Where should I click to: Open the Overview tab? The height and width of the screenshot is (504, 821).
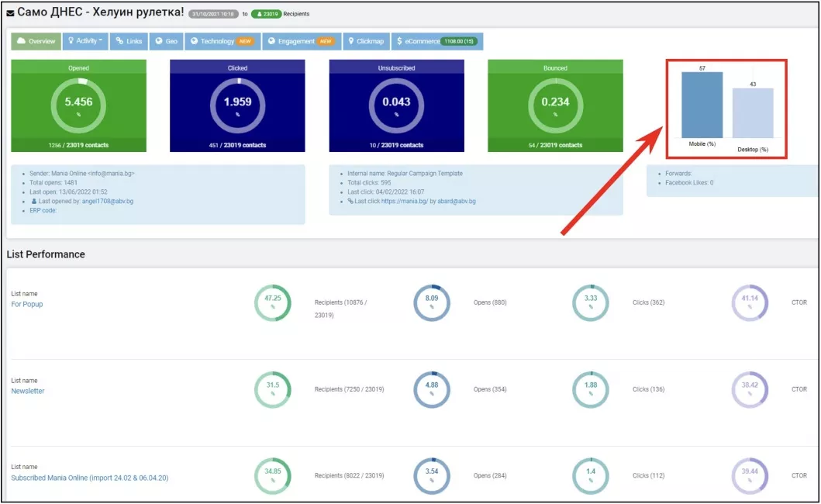36,41
